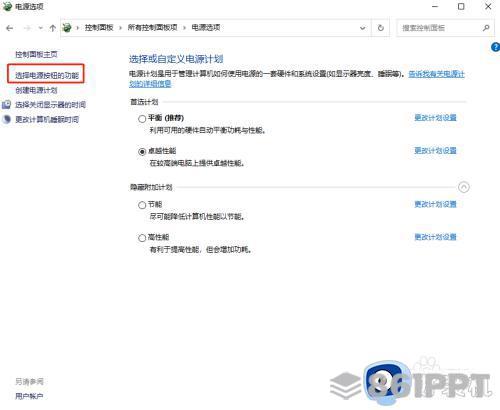Select the 平衡 (推荐) power plan
Screen dimensions: 500x410
[142, 119]
